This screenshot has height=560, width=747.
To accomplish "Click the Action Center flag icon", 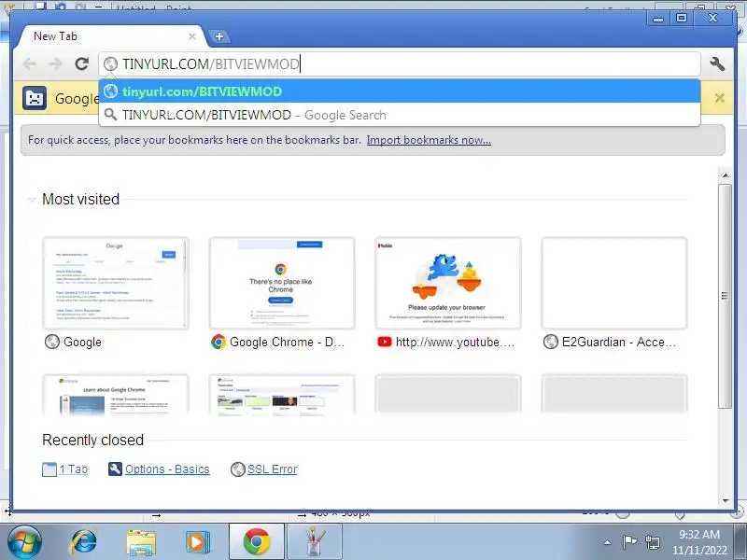I will pos(629,542).
